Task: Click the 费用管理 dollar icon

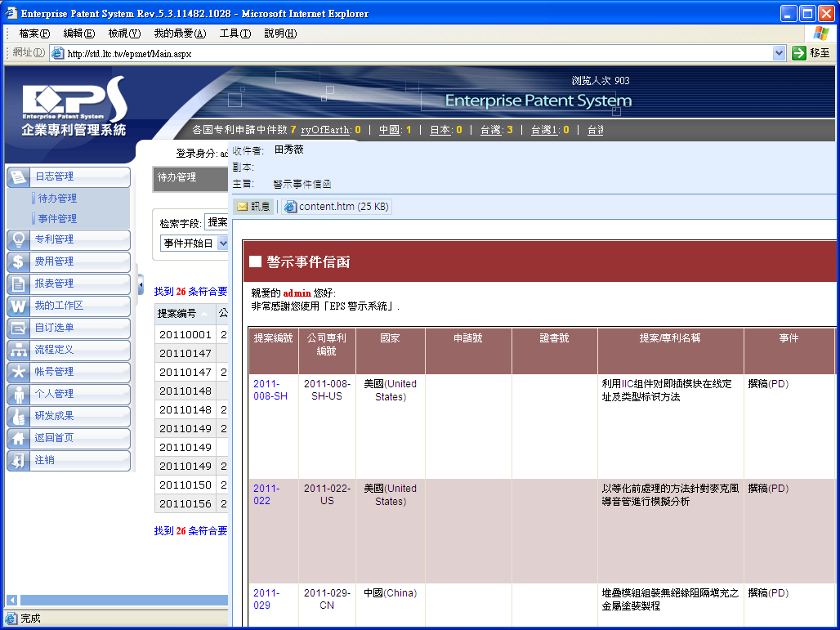Action: (18, 261)
